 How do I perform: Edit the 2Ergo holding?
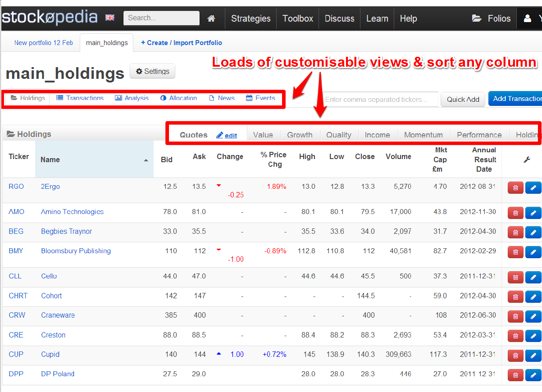(x=533, y=187)
